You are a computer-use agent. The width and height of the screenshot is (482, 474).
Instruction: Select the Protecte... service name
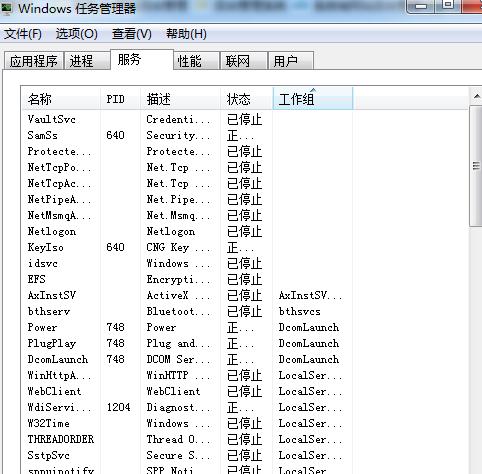click(x=59, y=151)
